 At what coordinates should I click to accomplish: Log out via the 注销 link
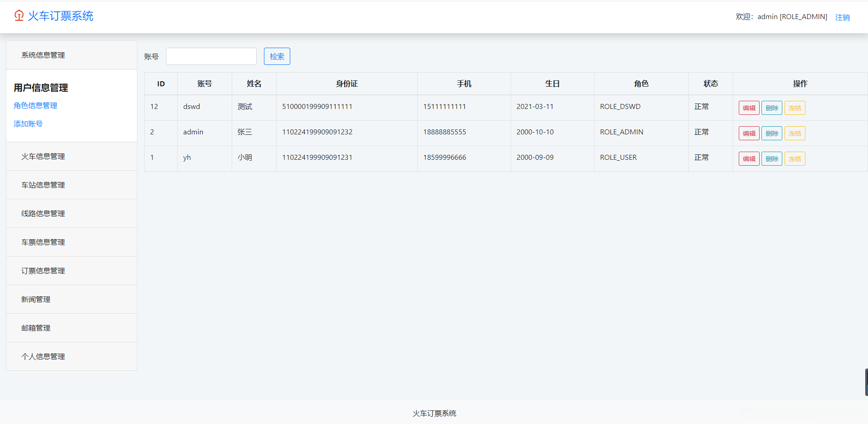tap(842, 17)
